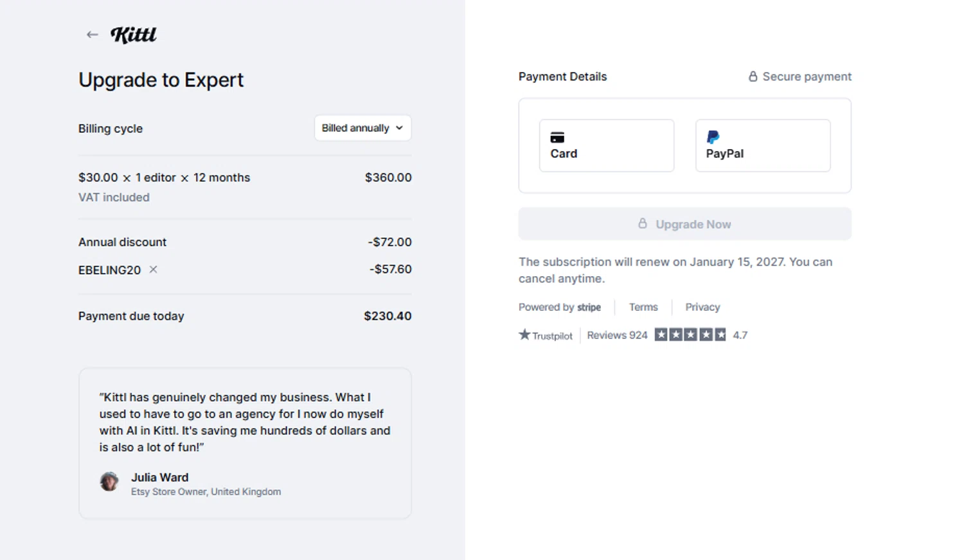
Task: Click the billing cycle chevron arrow
Action: pyautogui.click(x=399, y=128)
